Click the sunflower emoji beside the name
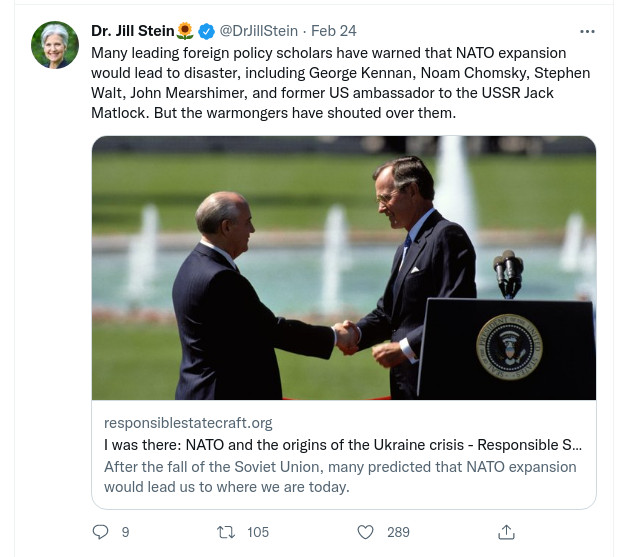This screenshot has height=557, width=619. coord(185,32)
